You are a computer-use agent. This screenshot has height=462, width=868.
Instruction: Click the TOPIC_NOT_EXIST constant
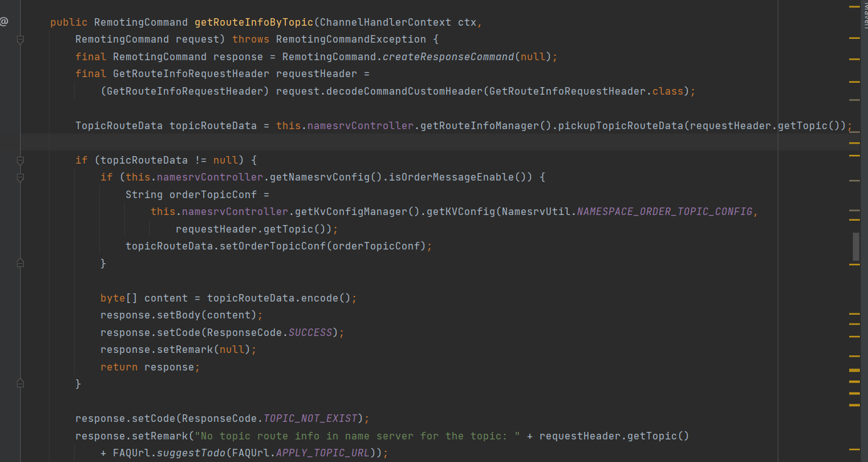point(310,419)
